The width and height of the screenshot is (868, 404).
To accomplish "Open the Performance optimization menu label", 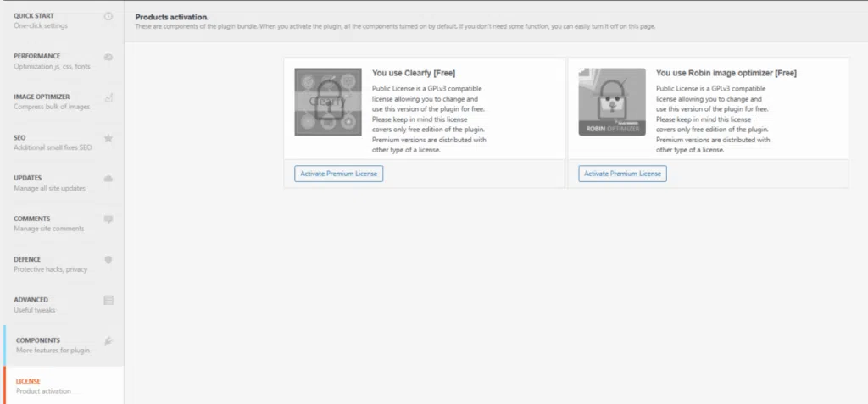I will [x=51, y=61].
